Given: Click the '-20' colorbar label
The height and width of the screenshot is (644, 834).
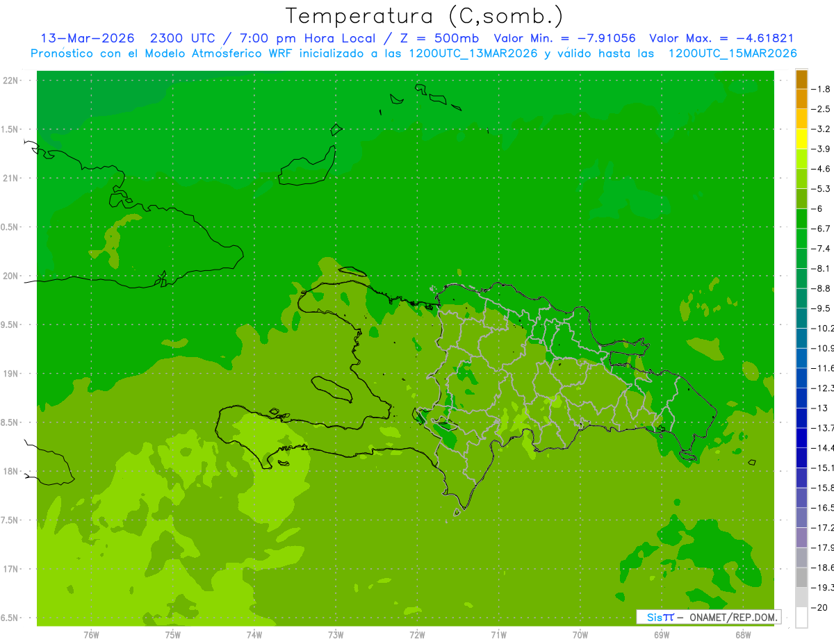Looking at the screenshot, I should click(820, 607).
